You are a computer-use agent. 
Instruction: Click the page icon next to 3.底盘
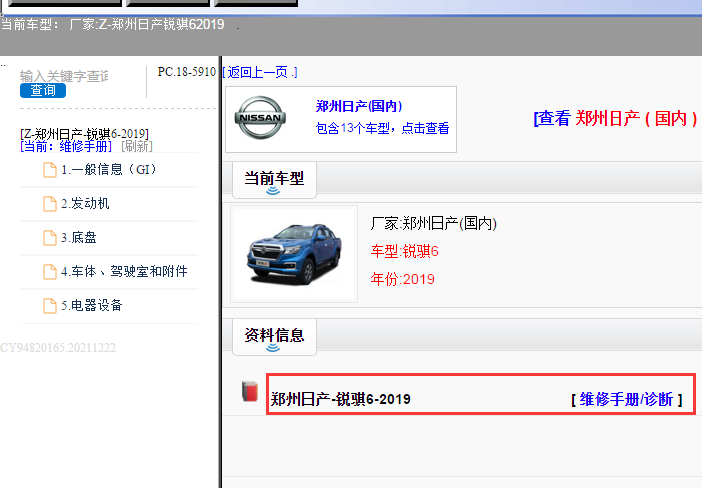tap(50, 238)
